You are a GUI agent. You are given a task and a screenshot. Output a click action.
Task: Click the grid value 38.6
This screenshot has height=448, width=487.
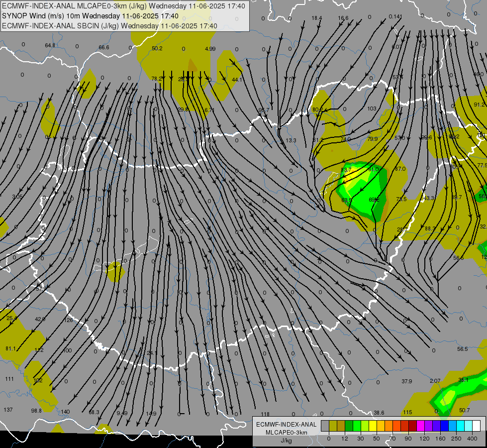[x=379, y=413]
